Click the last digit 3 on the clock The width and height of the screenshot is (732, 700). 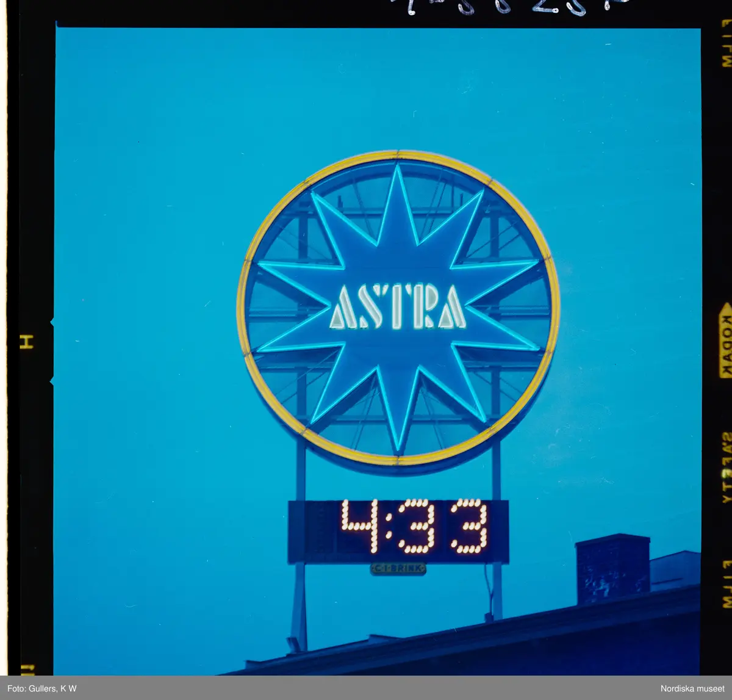[470, 526]
